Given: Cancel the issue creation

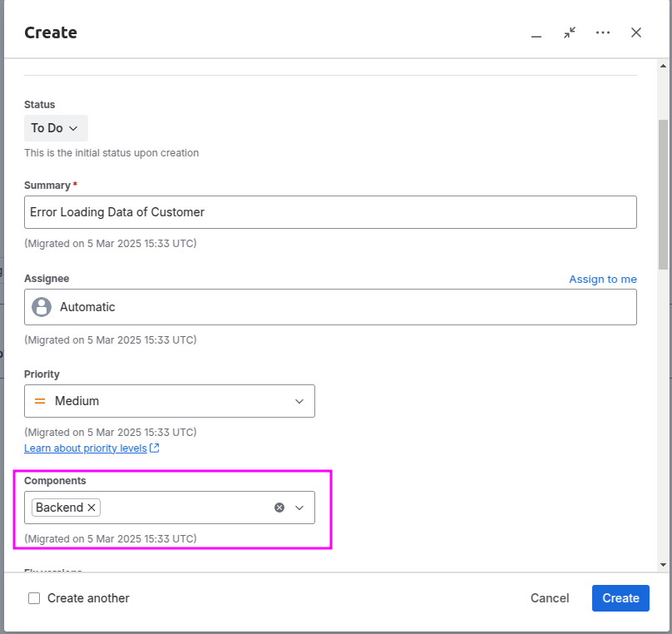Looking at the screenshot, I should click(x=550, y=598).
